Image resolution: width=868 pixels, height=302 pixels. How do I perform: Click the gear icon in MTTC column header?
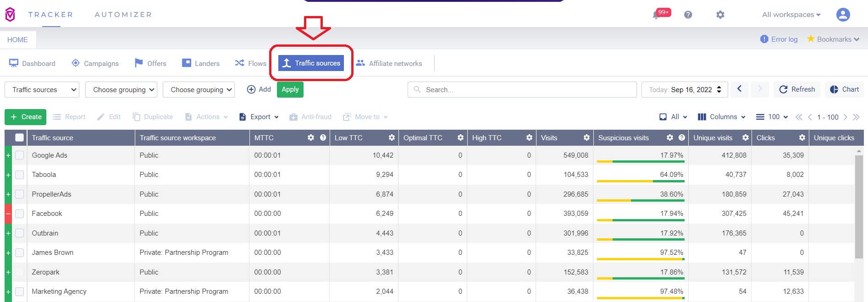(x=311, y=137)
